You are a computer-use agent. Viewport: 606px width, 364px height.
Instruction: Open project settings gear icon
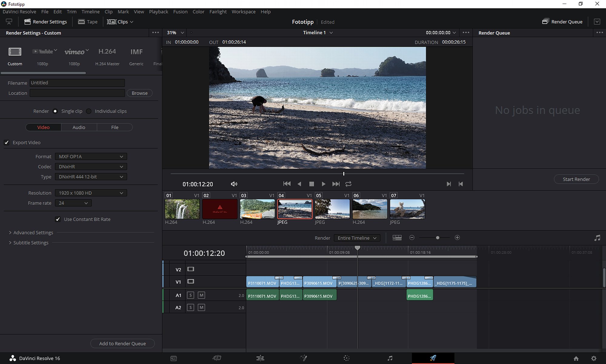pos(594,358)
